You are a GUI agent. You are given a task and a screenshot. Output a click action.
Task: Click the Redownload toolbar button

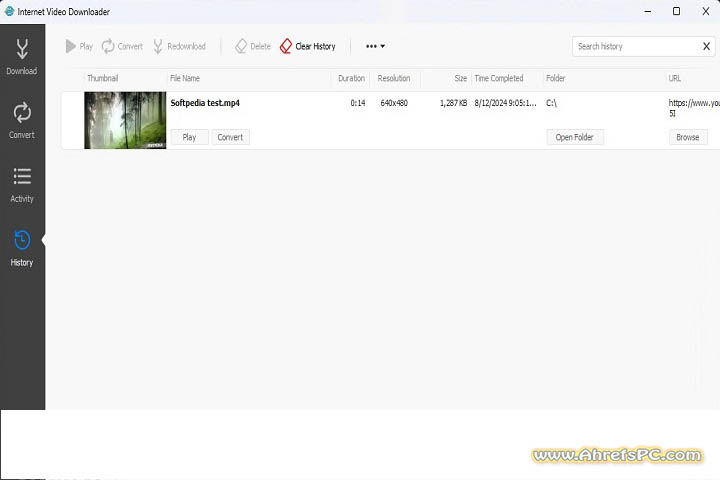point(179,46)
